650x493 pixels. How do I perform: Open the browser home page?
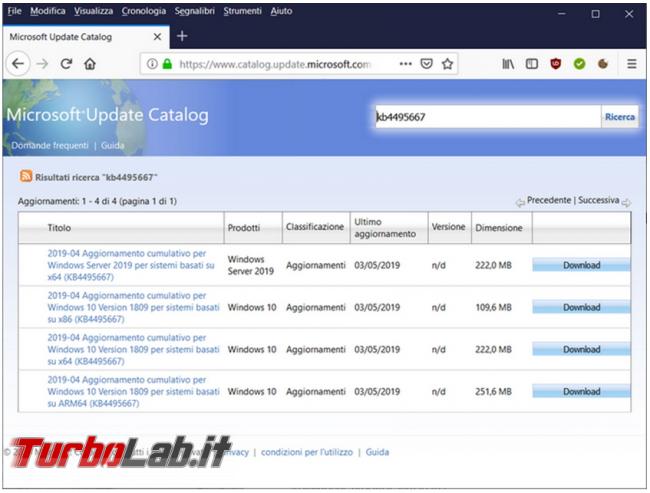tap(90, 64)
